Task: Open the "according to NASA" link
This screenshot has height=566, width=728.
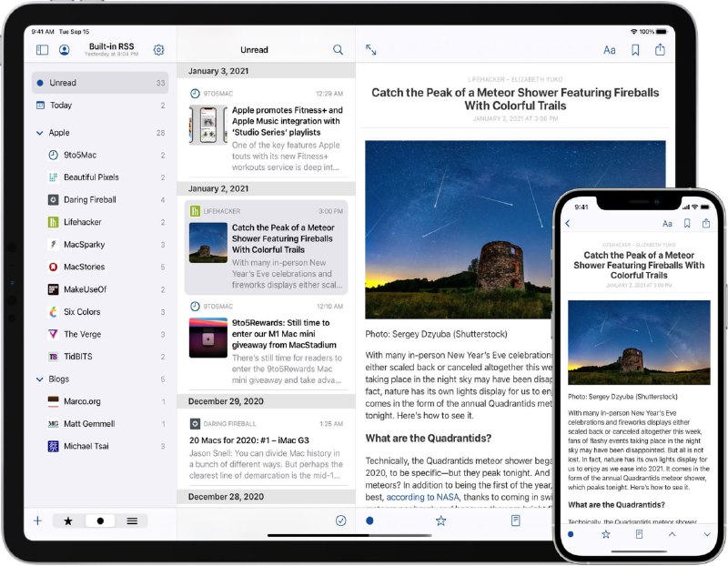Action: (x=422, y=497)
